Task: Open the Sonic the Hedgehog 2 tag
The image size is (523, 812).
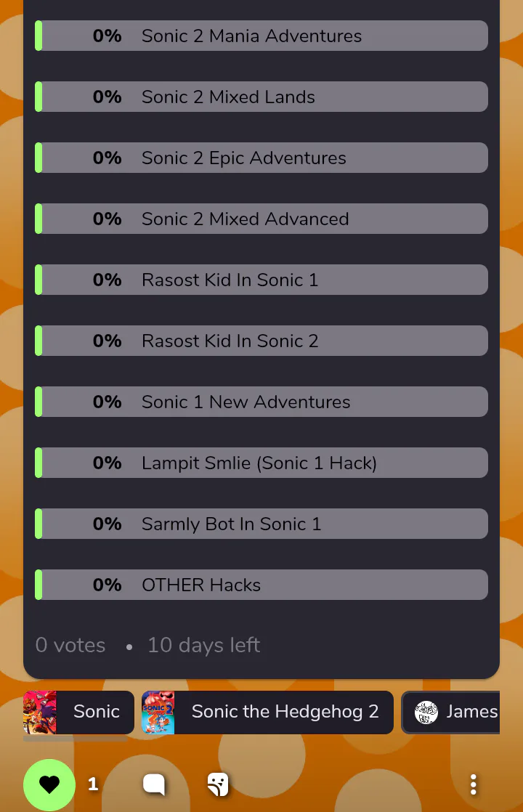Action: pyautogui.click(x=268, y=712)
